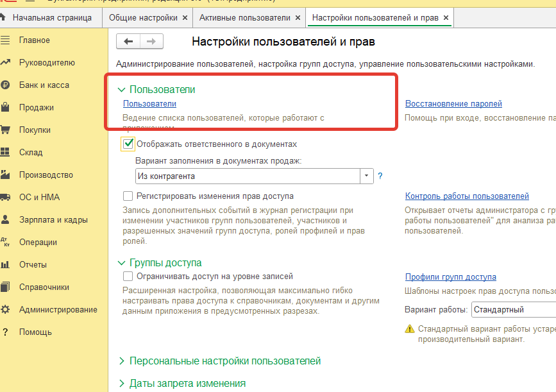Click the Склад grid icon
The image size is (556, 392).
[x=5, y=152]
